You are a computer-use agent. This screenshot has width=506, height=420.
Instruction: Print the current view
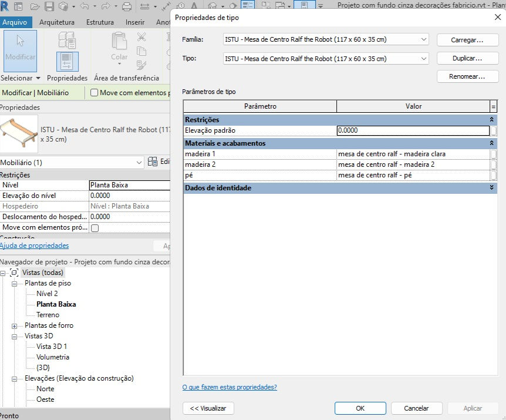126,6
